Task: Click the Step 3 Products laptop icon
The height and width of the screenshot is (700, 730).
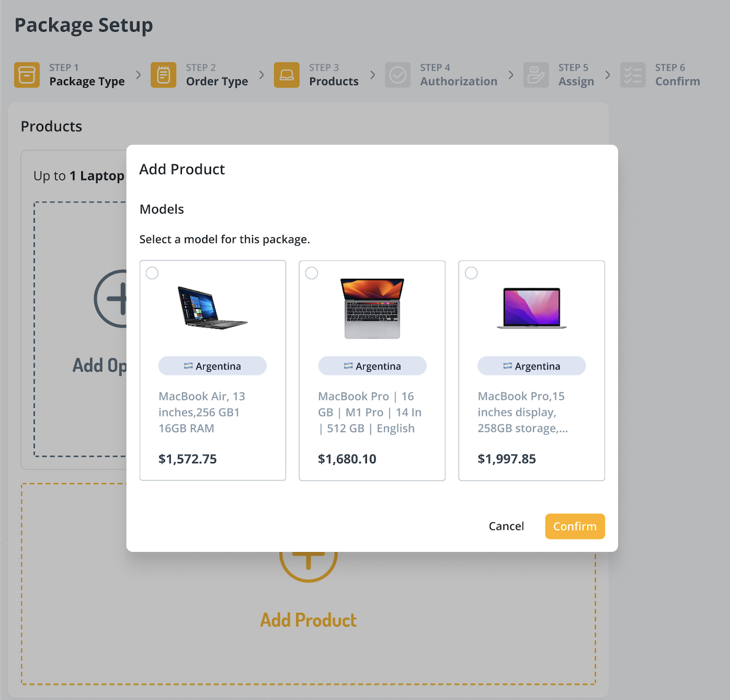Action: pyautogui.click(x=287, y=75)
